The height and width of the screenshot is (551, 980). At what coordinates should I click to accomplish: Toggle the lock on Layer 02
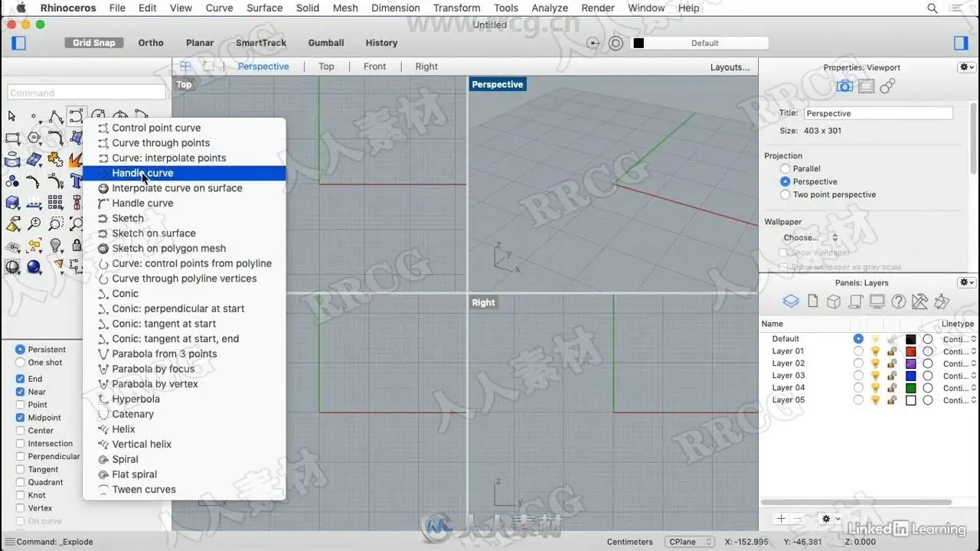click(892, 364)
